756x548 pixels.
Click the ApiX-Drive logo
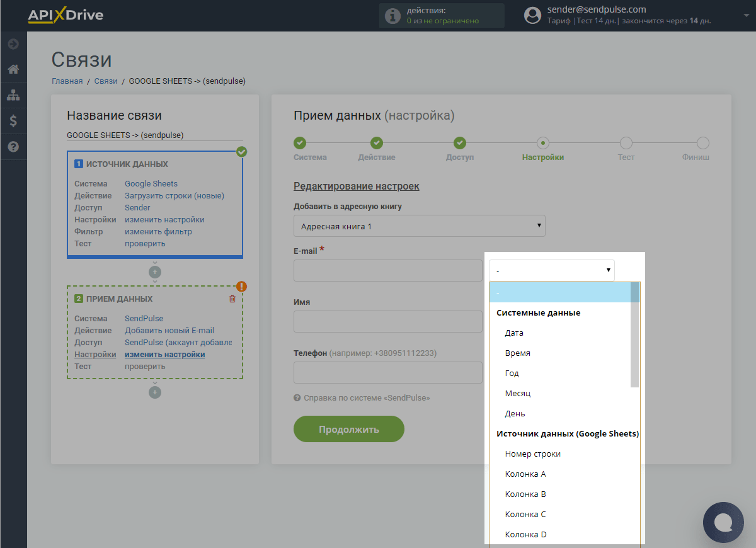point(65,15)
